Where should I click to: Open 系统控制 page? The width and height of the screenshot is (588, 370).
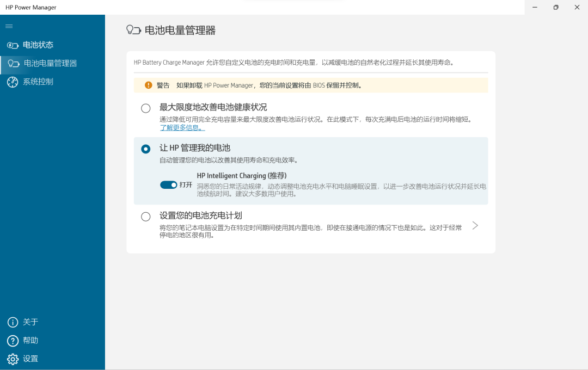tap(38, 82)
